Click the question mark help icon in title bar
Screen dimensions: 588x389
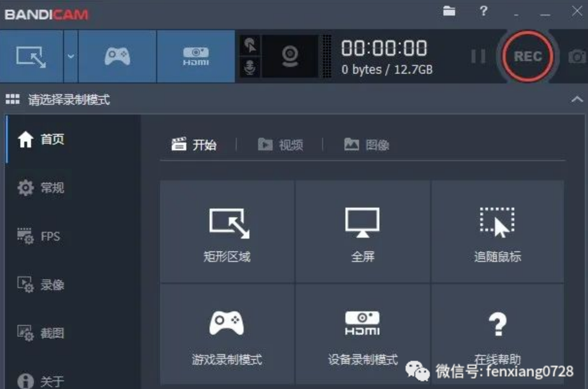[x=483, y=11]
